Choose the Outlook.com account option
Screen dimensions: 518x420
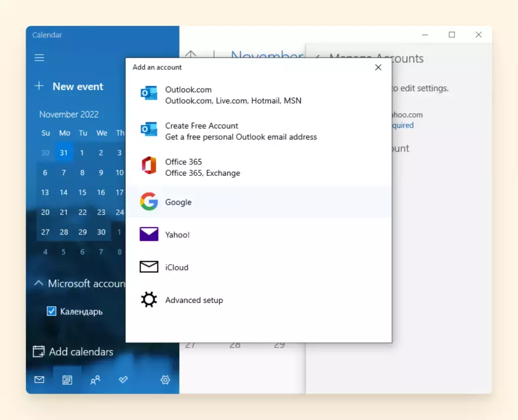point(259,95)
